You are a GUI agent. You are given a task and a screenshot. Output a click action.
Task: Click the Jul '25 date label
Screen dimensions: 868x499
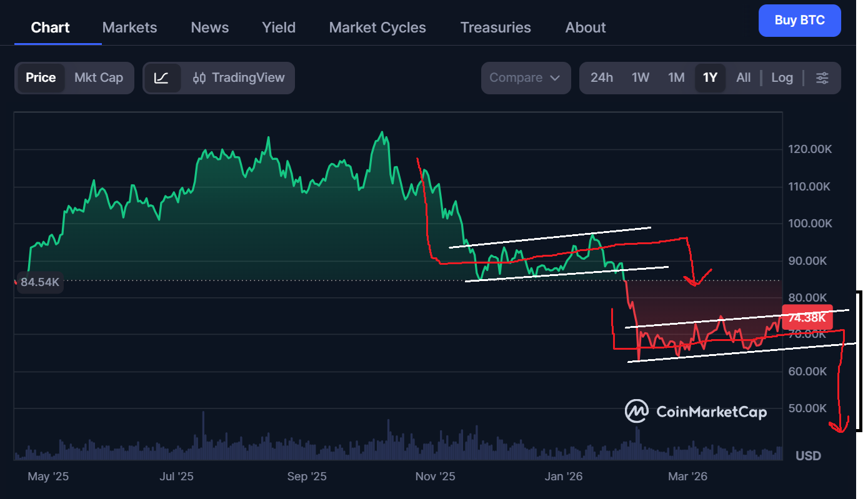177,477
